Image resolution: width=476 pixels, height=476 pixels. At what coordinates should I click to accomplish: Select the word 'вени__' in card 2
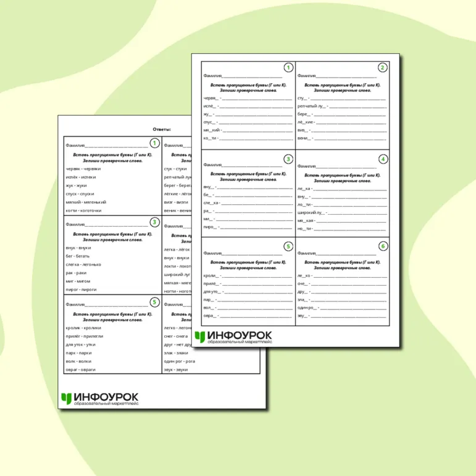[304, 138]
